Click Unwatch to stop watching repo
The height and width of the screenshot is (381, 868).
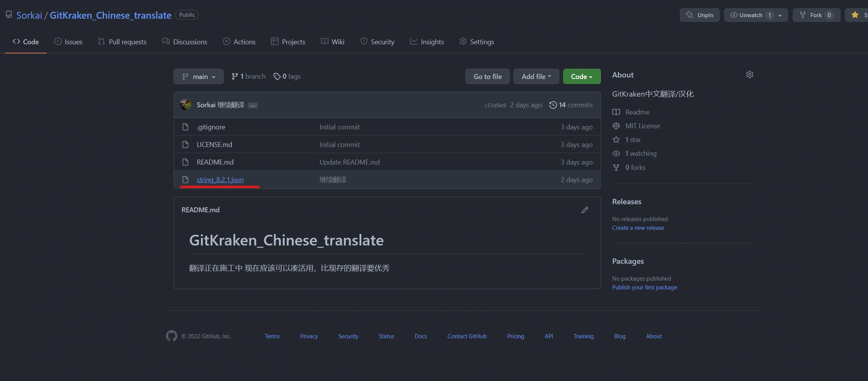click(x=750, y=15)
